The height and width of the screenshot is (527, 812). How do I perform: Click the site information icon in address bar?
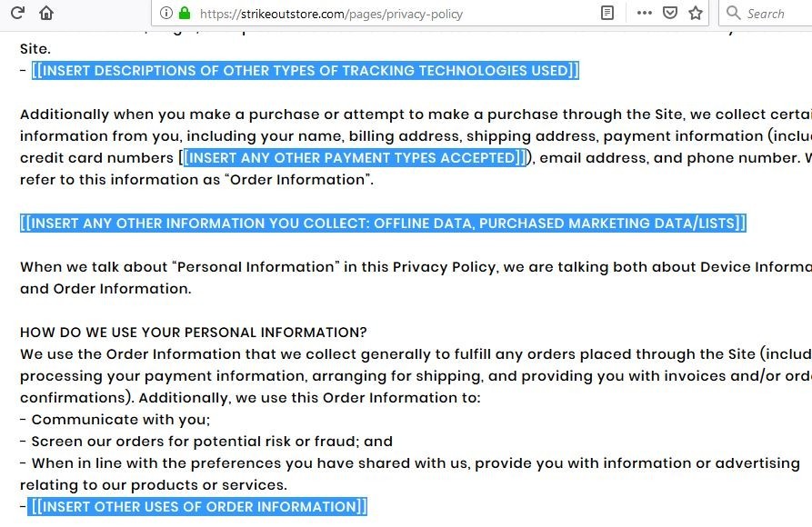[165, 14]
